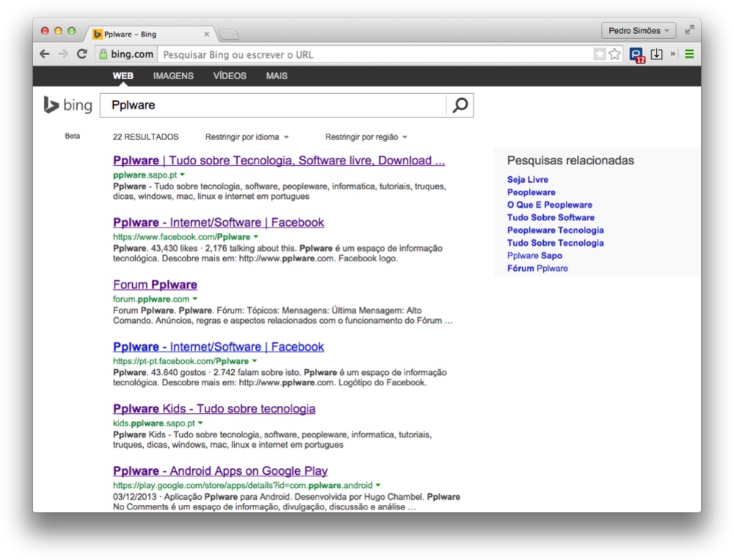Show more extensions via double chevron
Screen dimensions: 734x560
[x=672, y=54]
